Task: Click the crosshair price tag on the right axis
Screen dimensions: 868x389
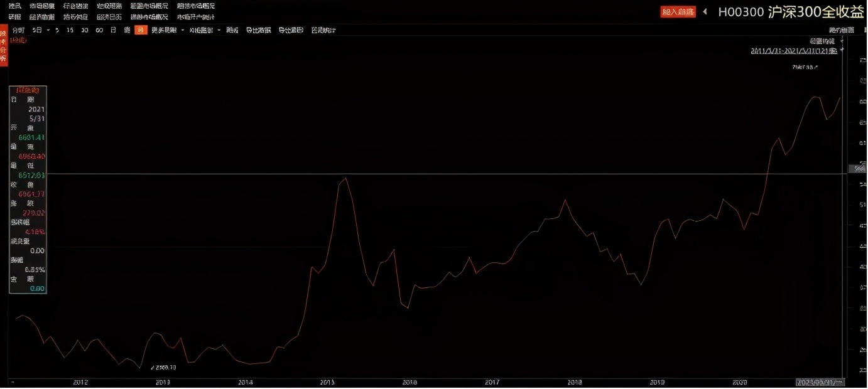Action: pyautogui.click(x=858, y=168)
